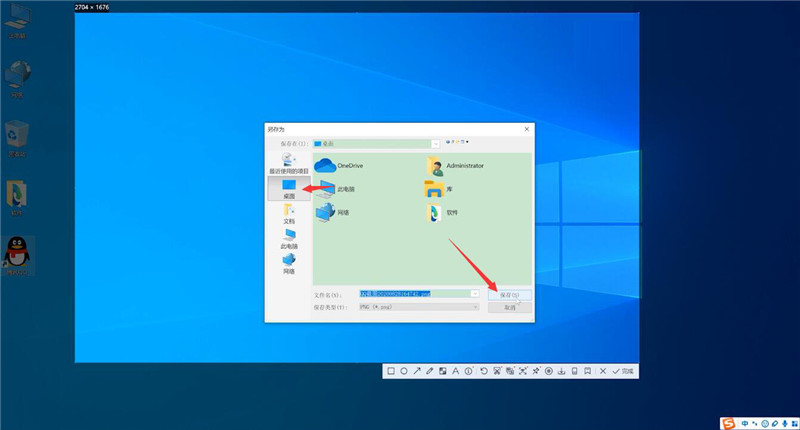
Task: Click the This PC desktop icon
Action: 17,21
